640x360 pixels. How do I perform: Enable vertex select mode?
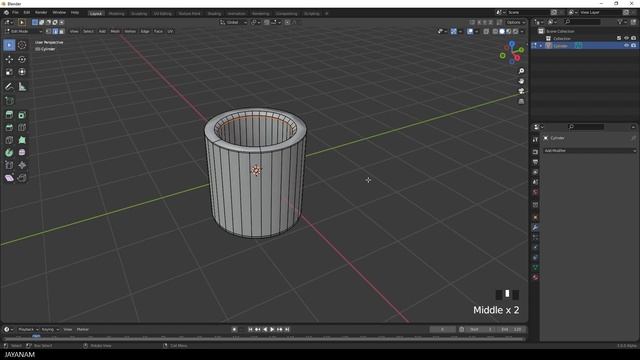(x=48, y=31)
